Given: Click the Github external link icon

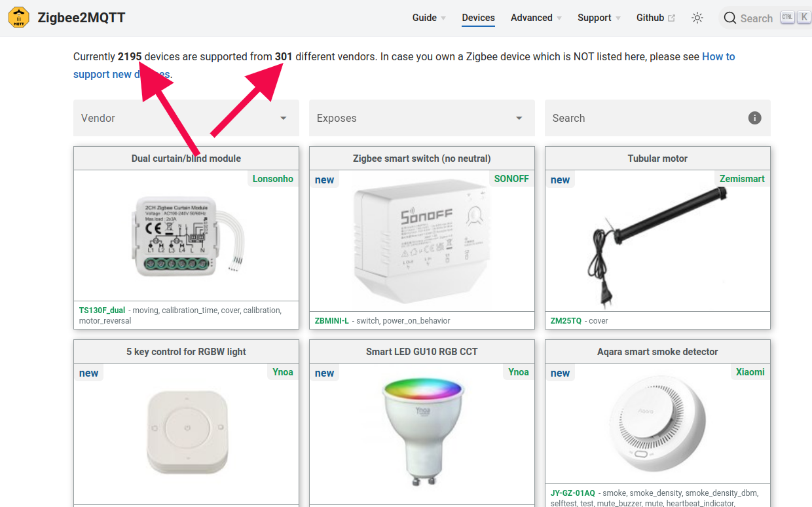Looking at the screenshot, I should [672, 18].
